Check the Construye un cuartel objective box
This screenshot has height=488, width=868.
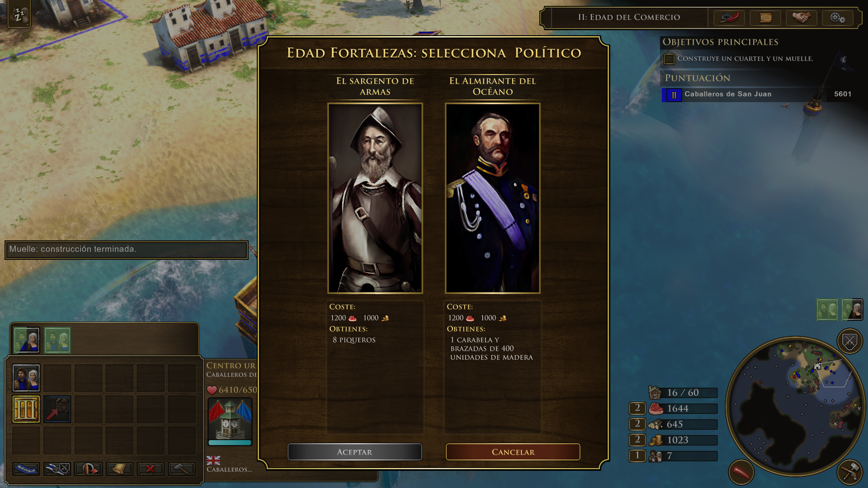click(669, 59)
